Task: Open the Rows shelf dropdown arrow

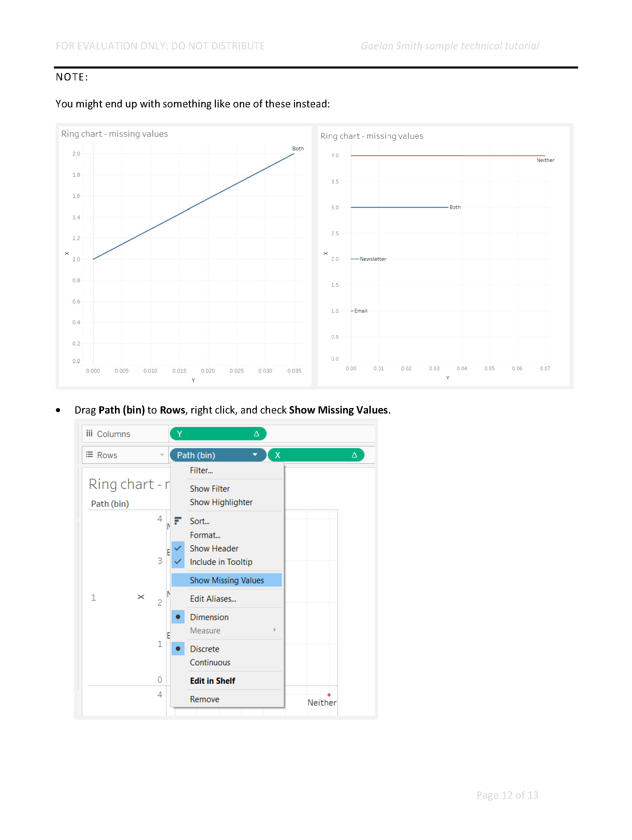Action: point(162,455)
